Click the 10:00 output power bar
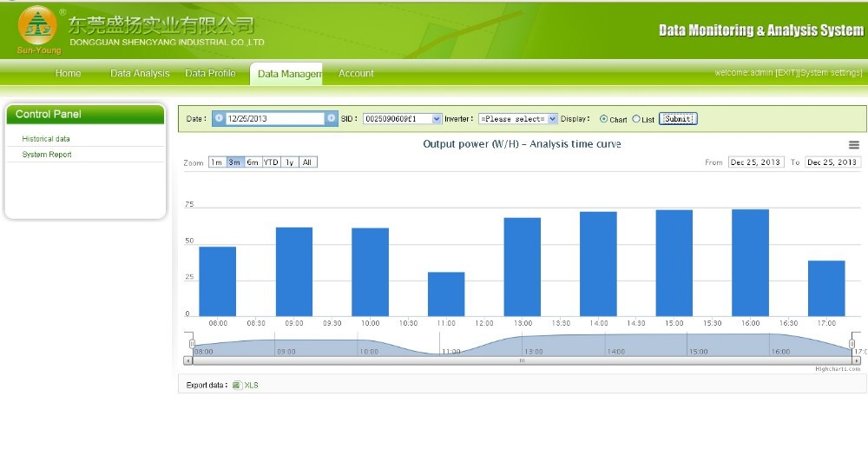Screen dimensions: 868x456 click(371, 272)
